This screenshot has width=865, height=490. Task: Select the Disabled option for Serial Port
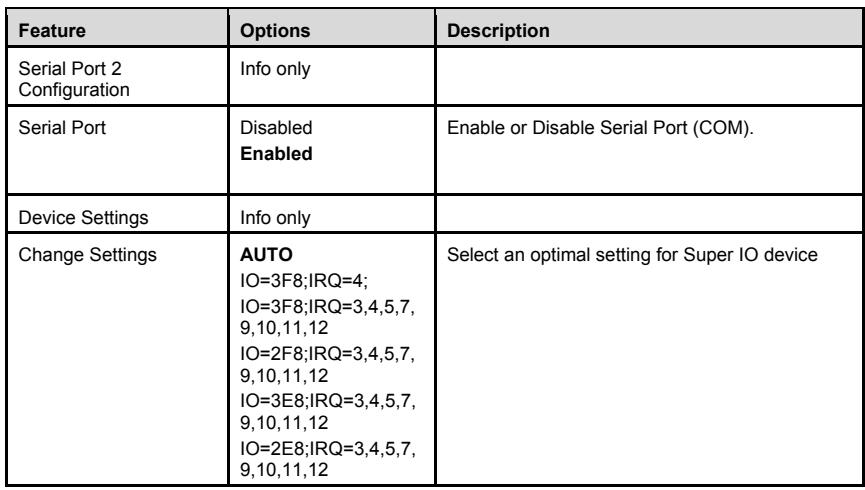(x=276, y=127)
